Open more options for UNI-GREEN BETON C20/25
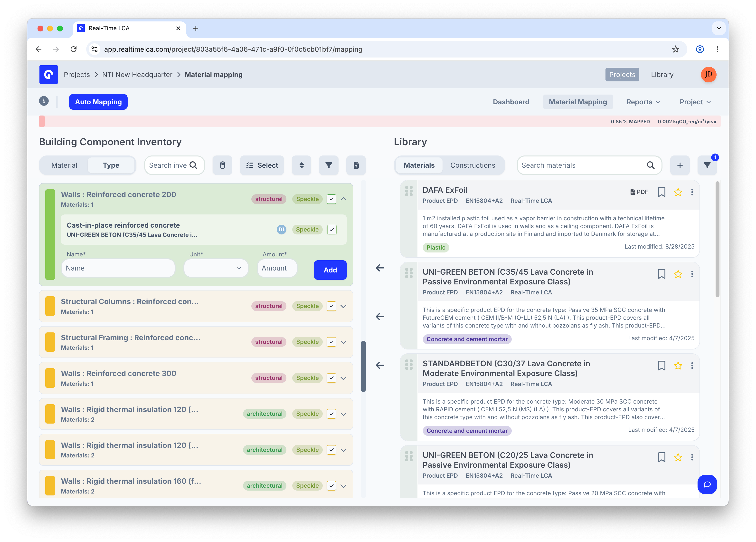The height and width of the screenshot is (542, 756). coord(692,457)
